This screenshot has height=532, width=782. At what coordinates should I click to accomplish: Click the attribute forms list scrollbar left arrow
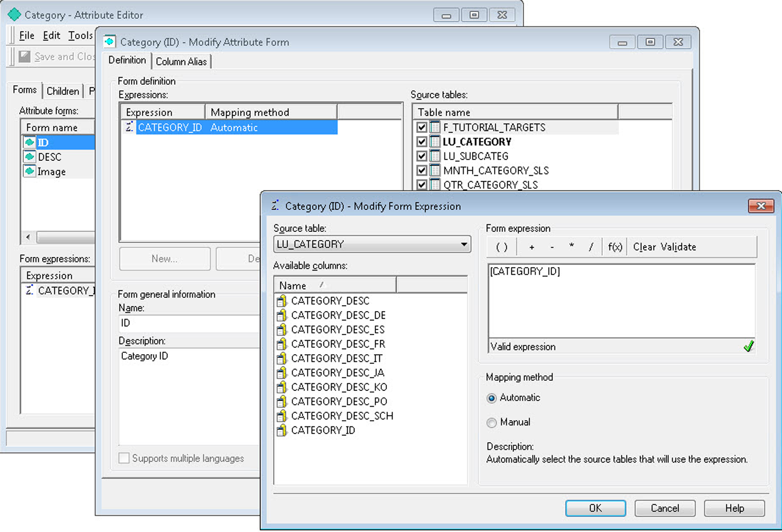coord(28,237)
